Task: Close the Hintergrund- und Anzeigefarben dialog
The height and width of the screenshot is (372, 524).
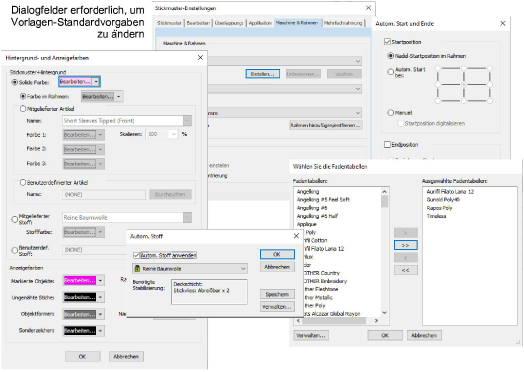Action: coord(200,57)
